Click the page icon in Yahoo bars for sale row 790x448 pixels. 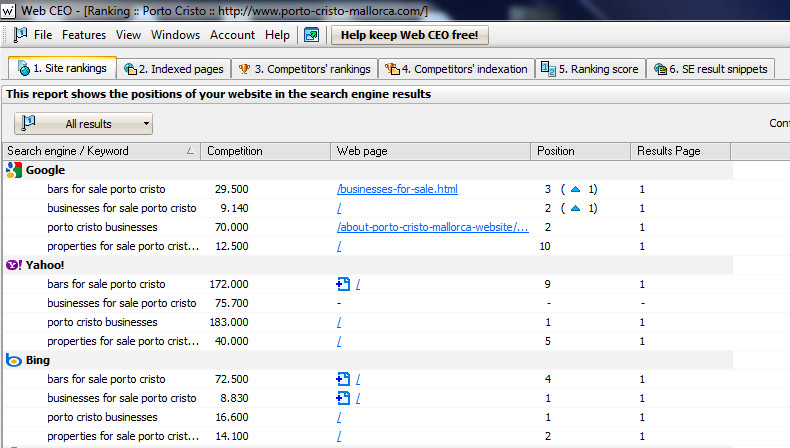coord(343,284)
